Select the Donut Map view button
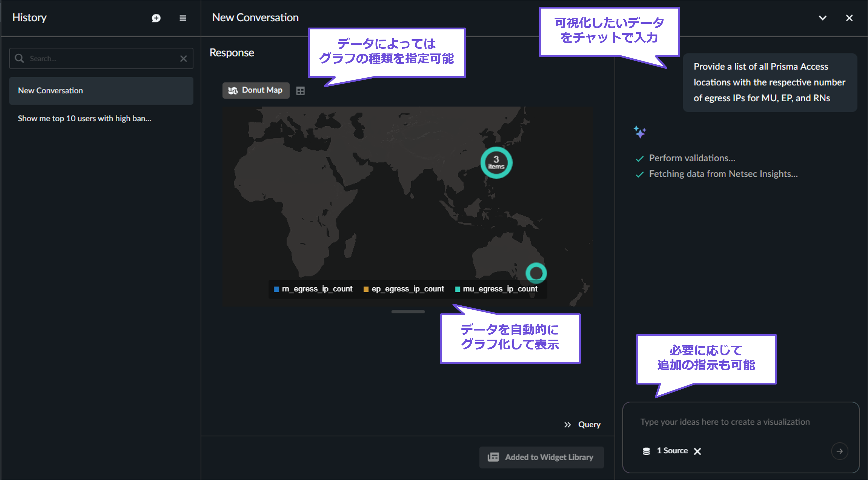Viewport: 868px width, 480px height. [x=256, y=90]
